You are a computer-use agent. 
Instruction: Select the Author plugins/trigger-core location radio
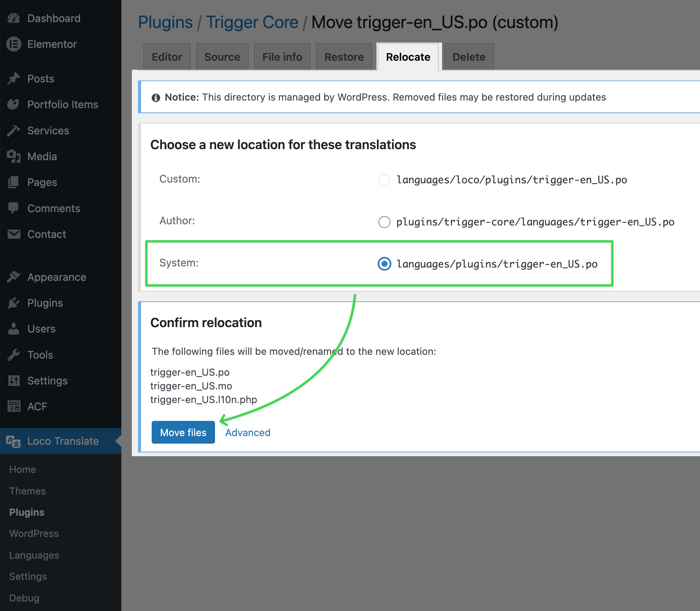click(384, 222)
